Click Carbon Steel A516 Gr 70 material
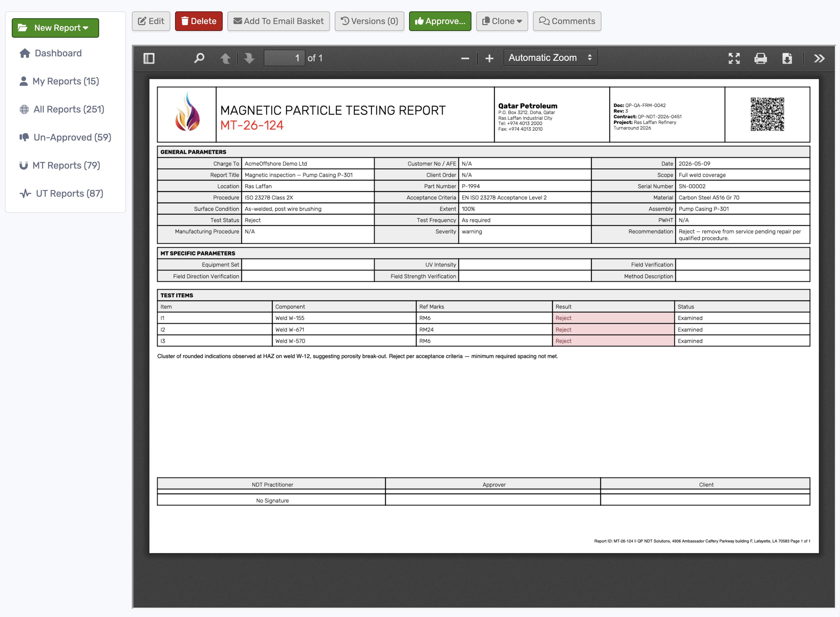 (x=709, y=198)
